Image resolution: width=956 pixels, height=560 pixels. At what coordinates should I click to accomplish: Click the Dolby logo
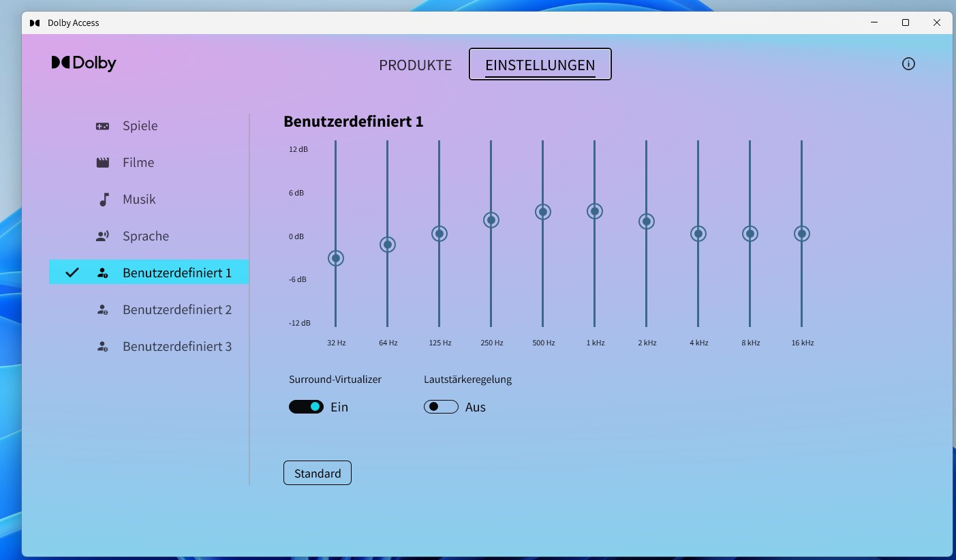[x=84, y=63]
